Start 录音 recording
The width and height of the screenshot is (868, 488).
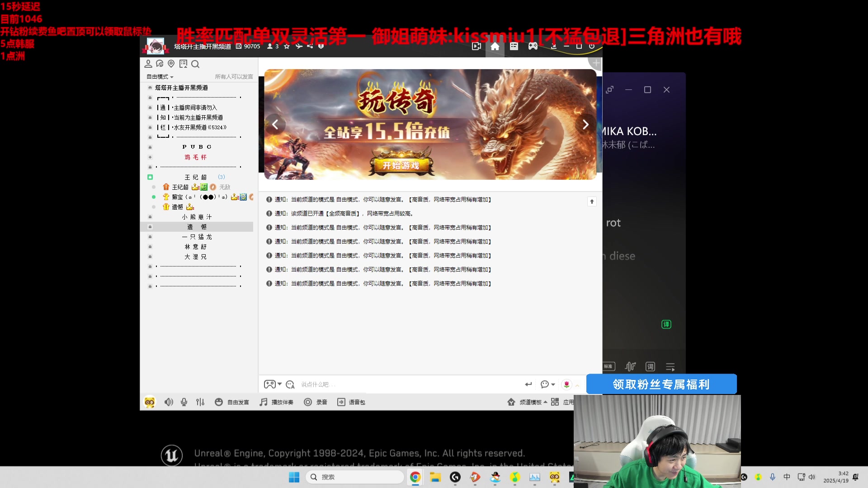(316, 402)
